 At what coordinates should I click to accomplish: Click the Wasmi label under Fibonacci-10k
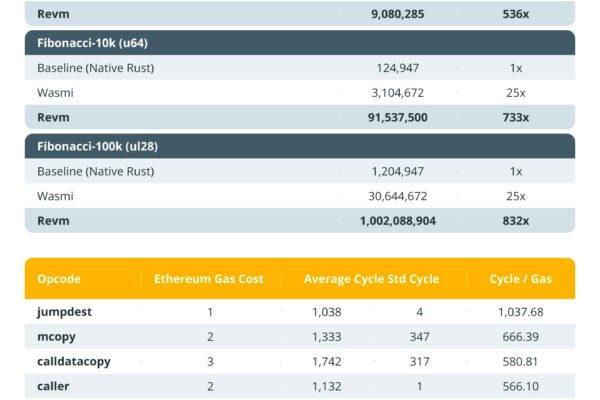[x=55, y=93]
